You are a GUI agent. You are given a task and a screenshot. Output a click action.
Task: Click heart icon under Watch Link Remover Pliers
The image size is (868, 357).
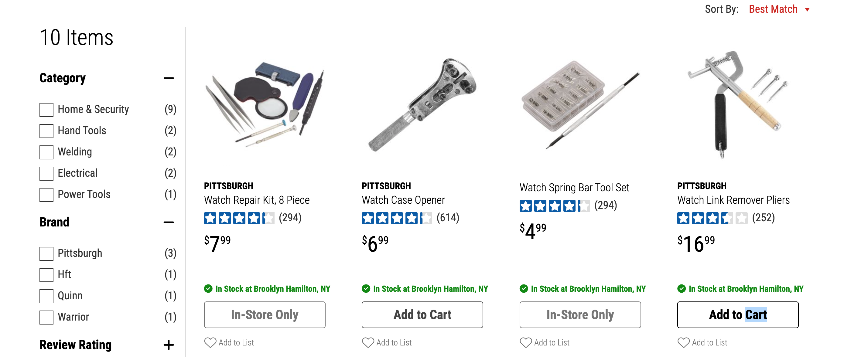tap(683, 342)
